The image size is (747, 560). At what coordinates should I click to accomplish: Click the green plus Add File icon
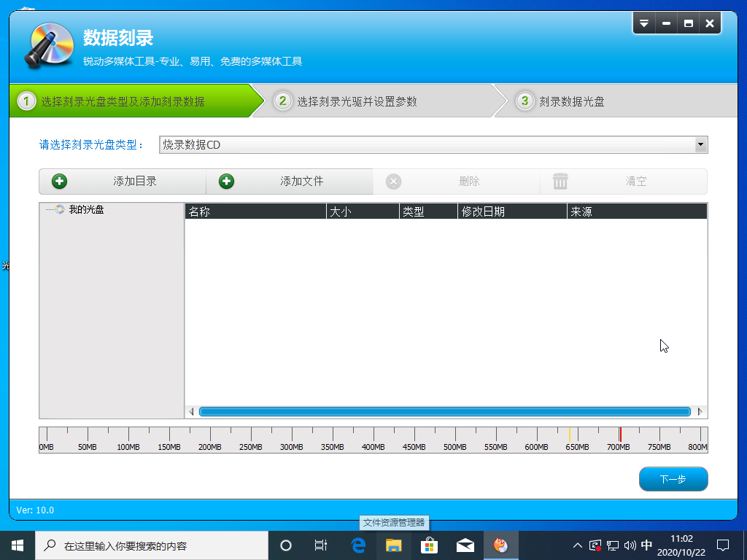pyautogui.click(x=227, y=182)
